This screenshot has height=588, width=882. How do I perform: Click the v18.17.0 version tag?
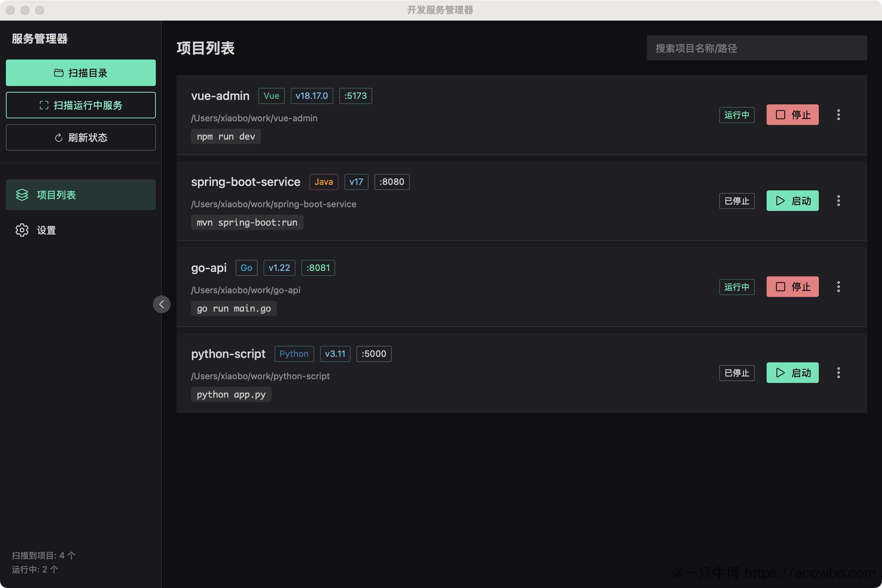(312, 96)
